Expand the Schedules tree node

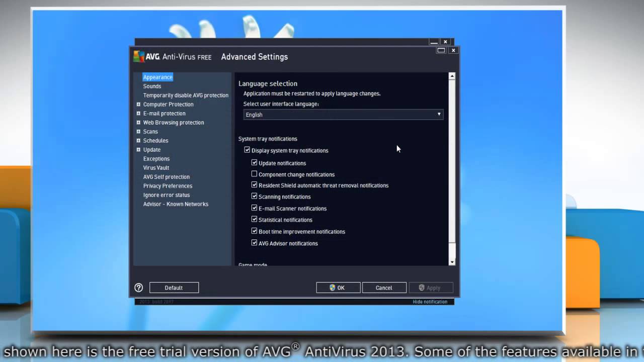[x=138, y=140]
